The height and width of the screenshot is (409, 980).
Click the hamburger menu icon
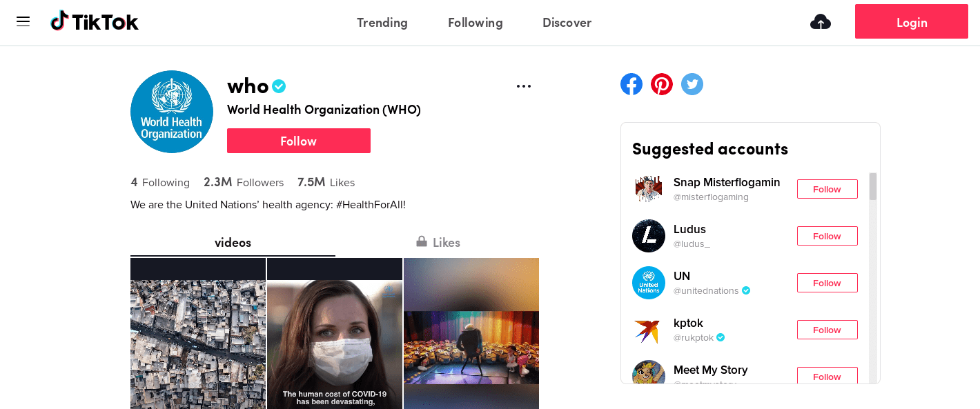click(23, 21)
